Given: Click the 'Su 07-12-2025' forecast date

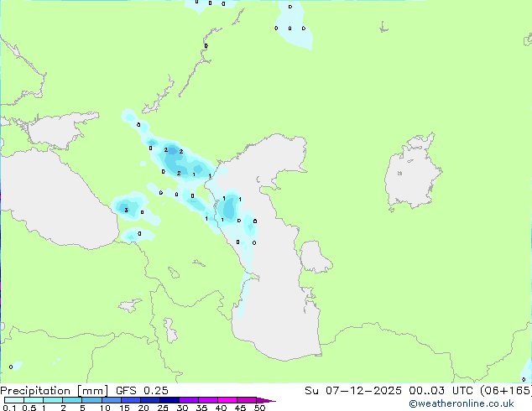Looking at the screenshot, I should pos(353,391).
